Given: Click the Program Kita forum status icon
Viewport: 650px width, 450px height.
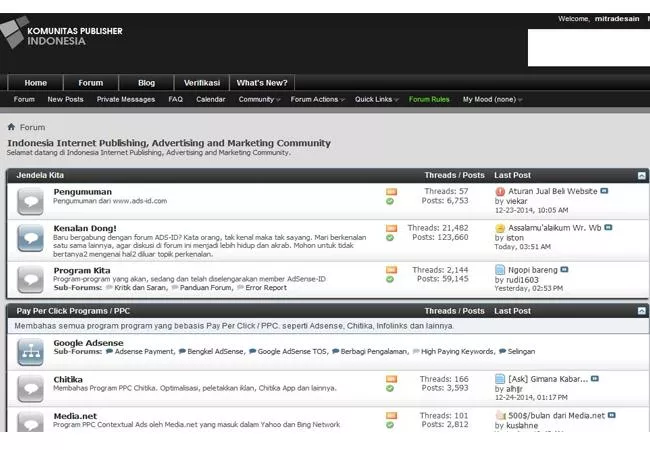Looking at the screenshot, I should click(30, 279).
